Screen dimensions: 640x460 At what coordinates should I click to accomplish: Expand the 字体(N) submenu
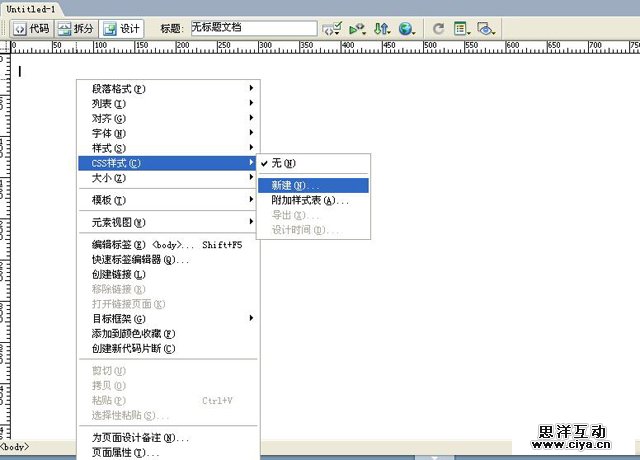[108, 133]
